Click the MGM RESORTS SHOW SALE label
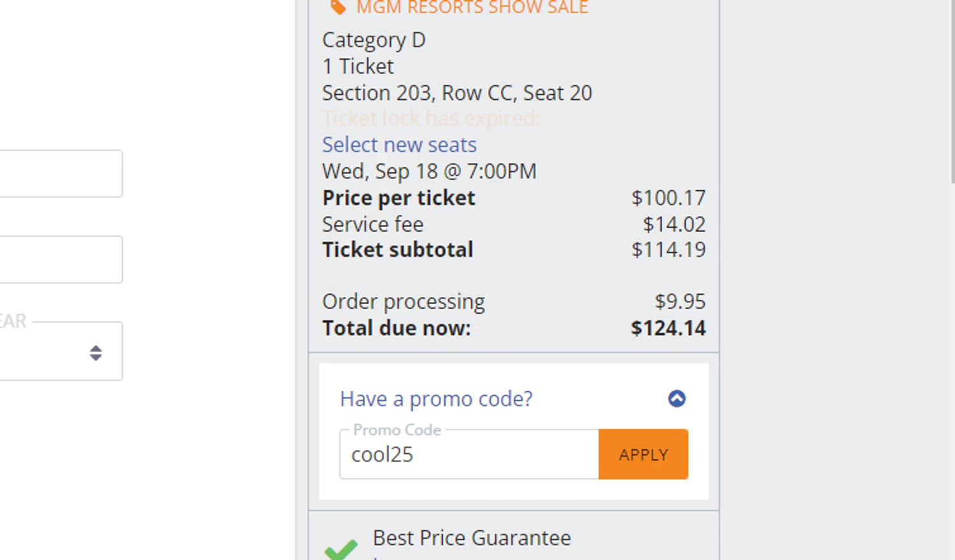 click(x=472, y=8)
